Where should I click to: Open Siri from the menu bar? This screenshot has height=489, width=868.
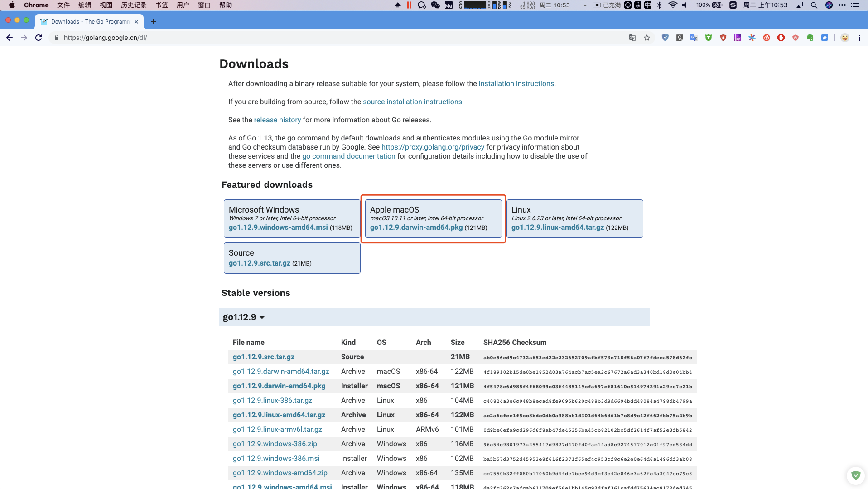click(x=829, y=5)
